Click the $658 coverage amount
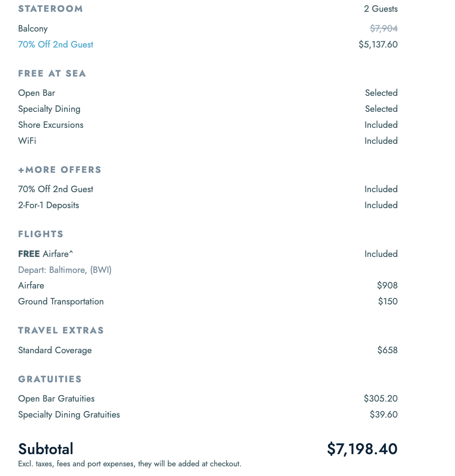Screen dimensions: 455x476 pos(387,350)
